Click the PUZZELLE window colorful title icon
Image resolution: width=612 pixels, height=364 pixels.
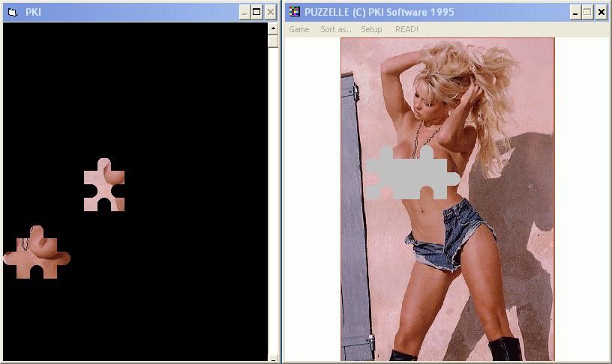(x=294, y=12)
